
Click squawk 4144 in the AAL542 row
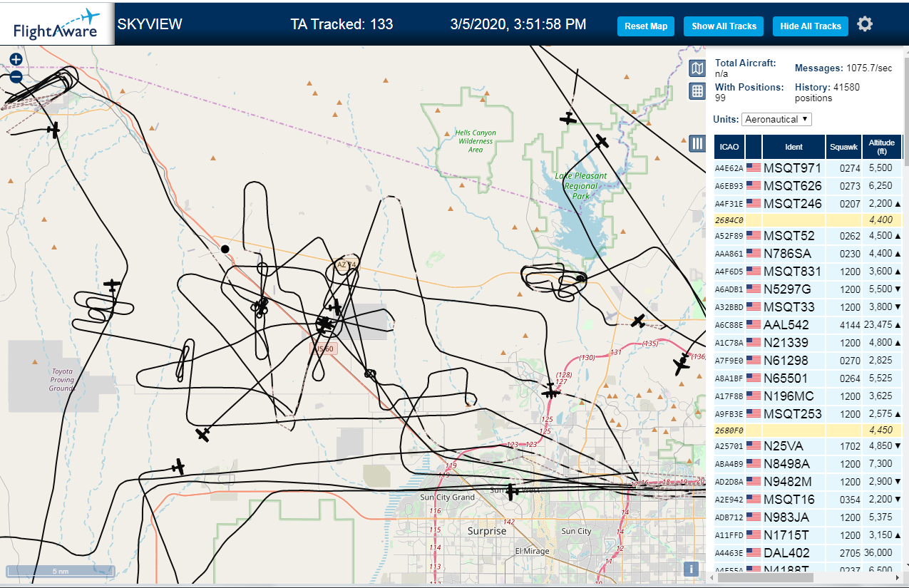850,326
